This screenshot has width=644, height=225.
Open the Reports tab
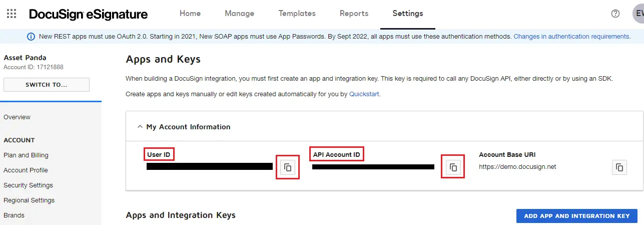coord(354,14)
